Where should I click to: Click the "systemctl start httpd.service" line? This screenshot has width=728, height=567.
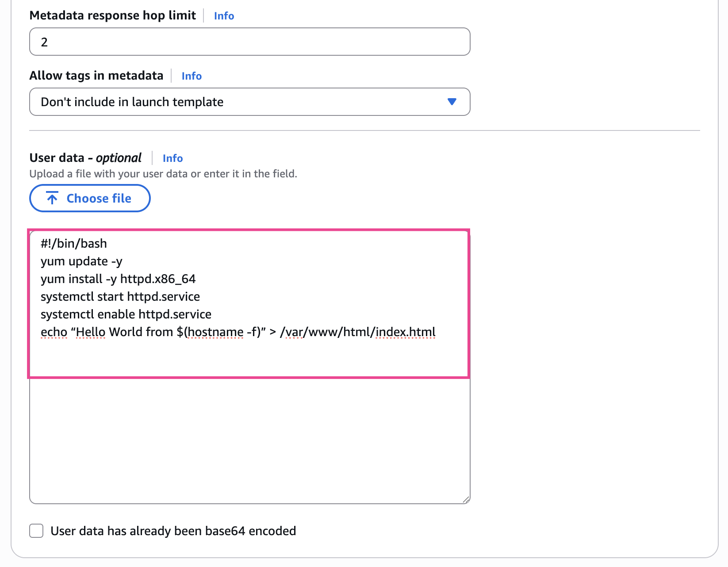click(x=120, y=297)
